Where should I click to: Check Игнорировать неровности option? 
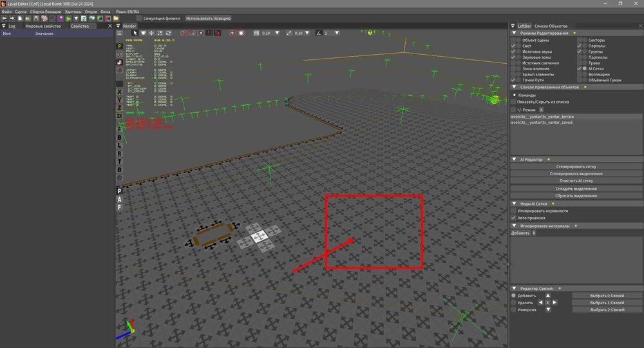coord(513,211)
